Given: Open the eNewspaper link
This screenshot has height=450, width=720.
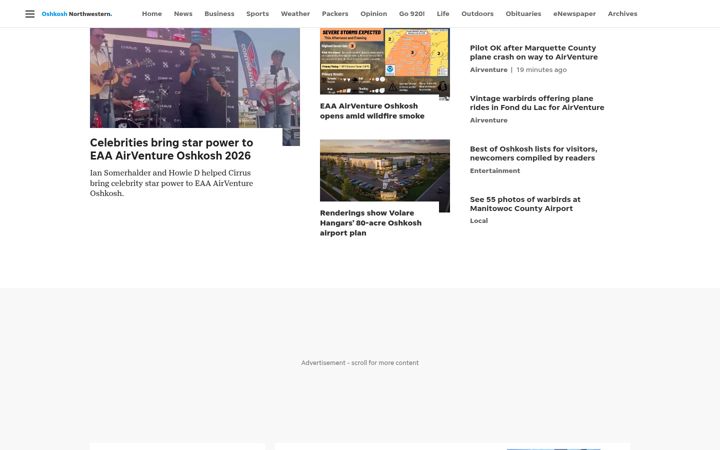Looking at the screenshot, I should [x=574, y=14].
